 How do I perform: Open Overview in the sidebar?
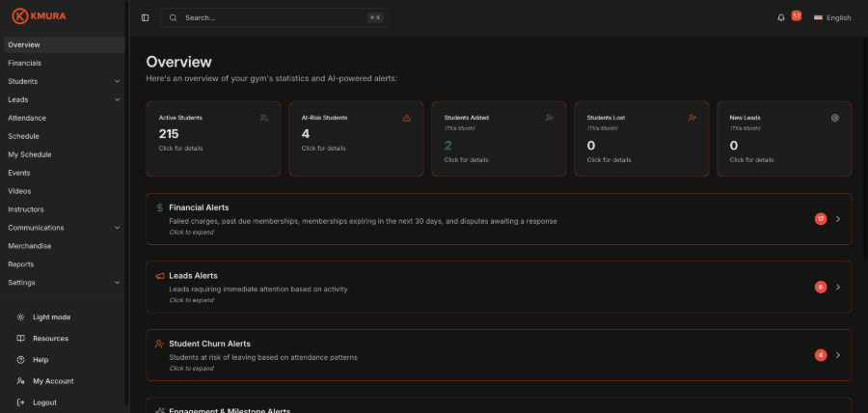[x=65, y=44]
